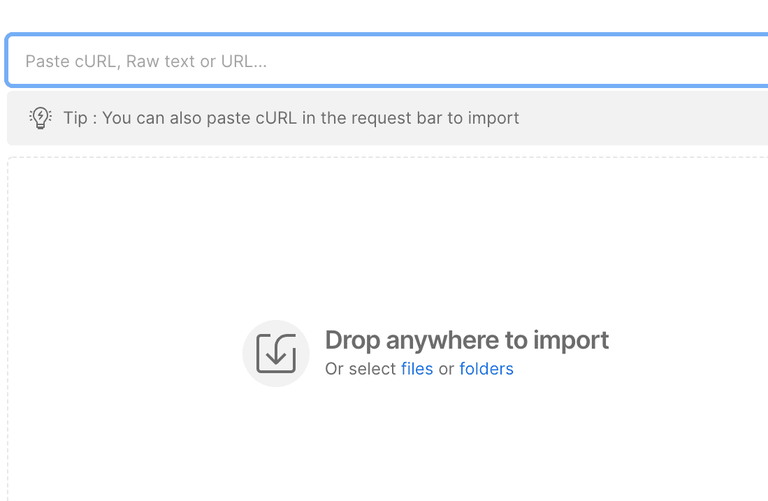Click the word import in the heading
This screenshot has width=768, height=501.
tap(570, 340)
